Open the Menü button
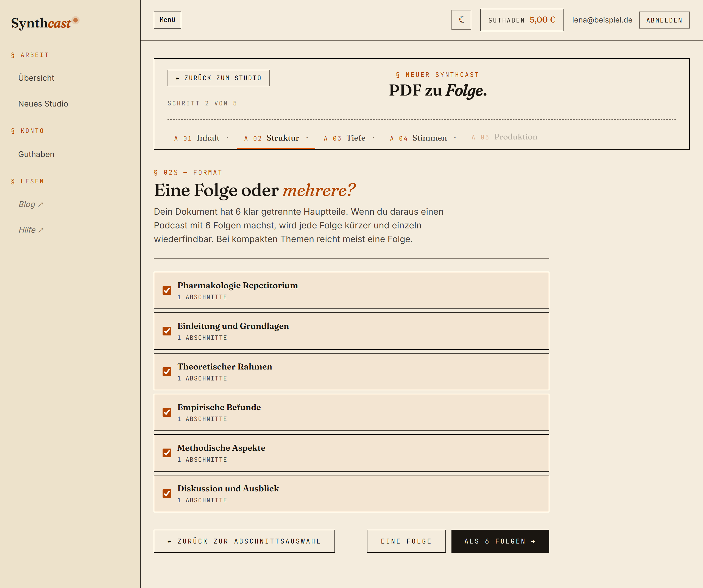This screenshot has width=703, height=588. pos(168,20)
